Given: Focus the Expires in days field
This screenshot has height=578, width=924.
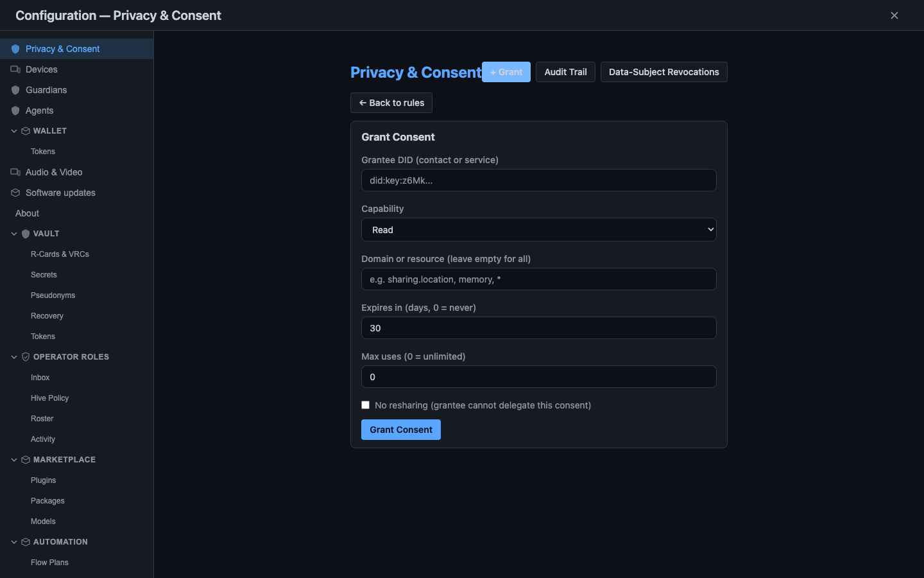Looking at the screenshot, I should click(539, 328).
